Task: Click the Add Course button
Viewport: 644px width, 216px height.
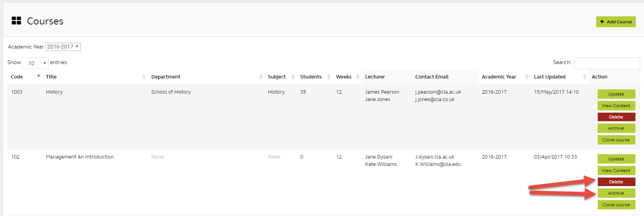Action: coord(616,22)
